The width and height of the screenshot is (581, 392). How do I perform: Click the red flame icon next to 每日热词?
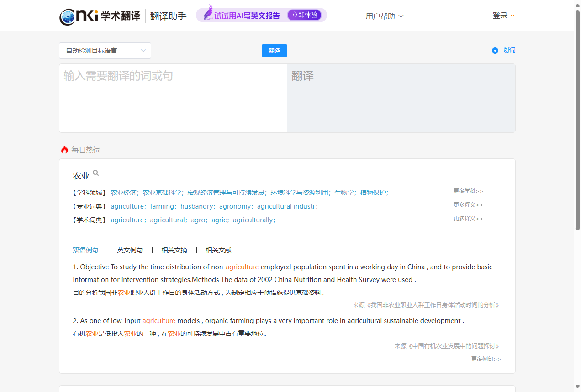pos(64,150)
